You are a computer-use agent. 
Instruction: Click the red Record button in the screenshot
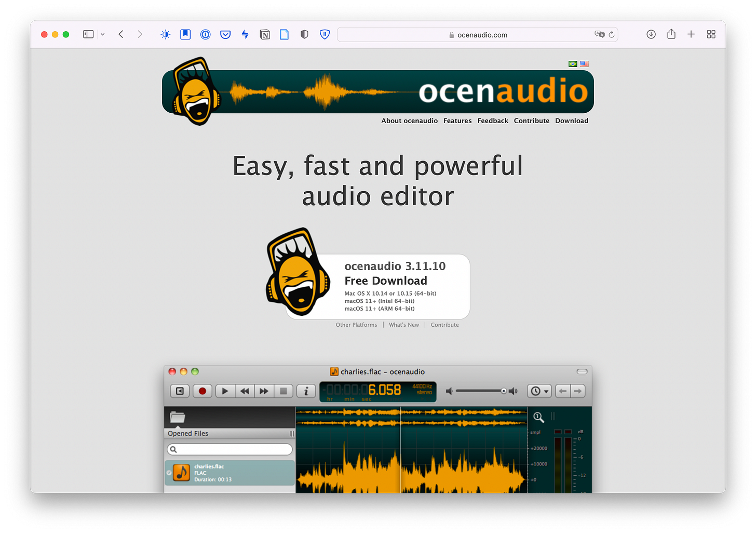(x=203, y=391)
